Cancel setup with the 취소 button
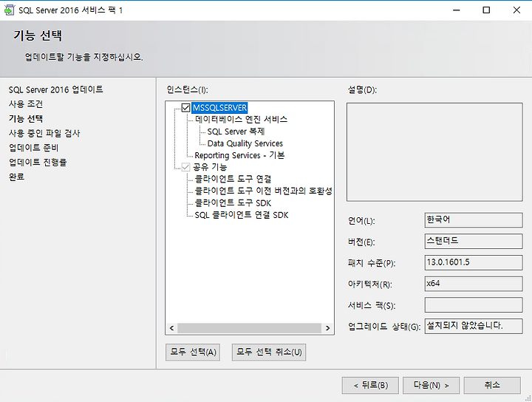532x402 pixels. point(492,386)
